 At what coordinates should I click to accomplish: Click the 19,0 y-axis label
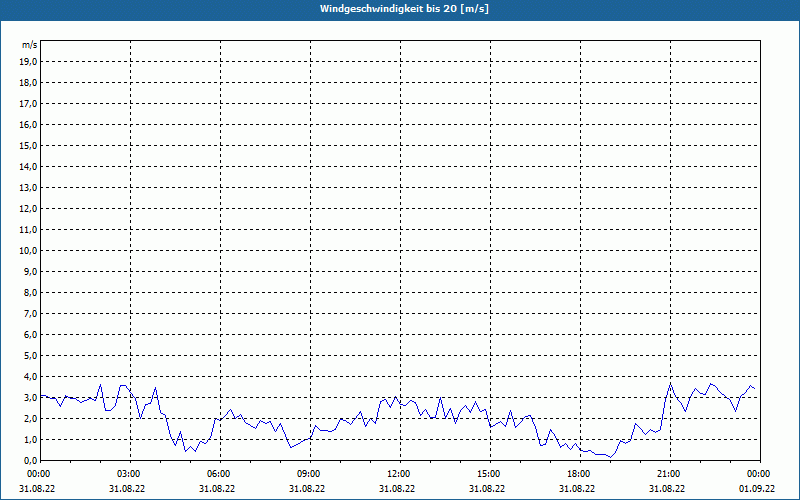tap(29, 62)
